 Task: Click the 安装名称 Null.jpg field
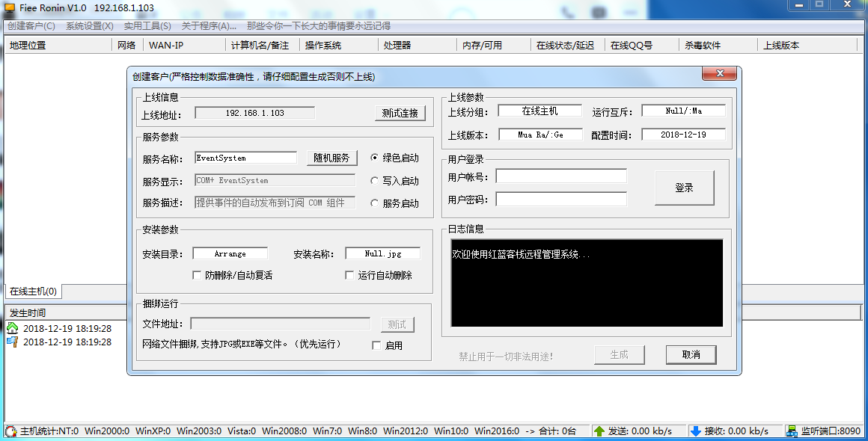[x=383, y=253]
